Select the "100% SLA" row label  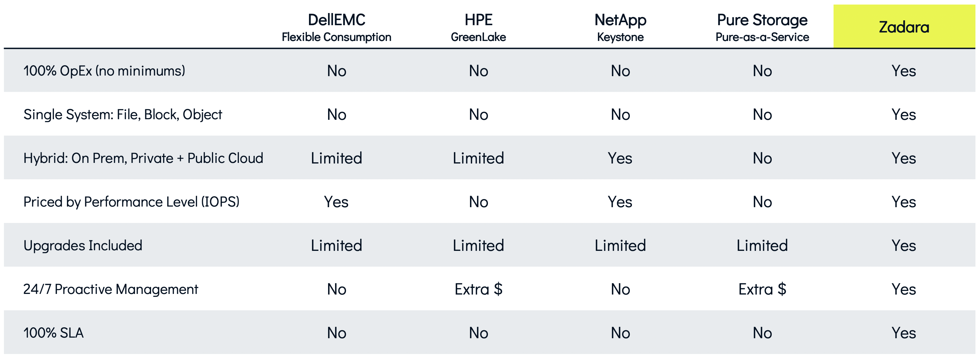tap(53, 333)
